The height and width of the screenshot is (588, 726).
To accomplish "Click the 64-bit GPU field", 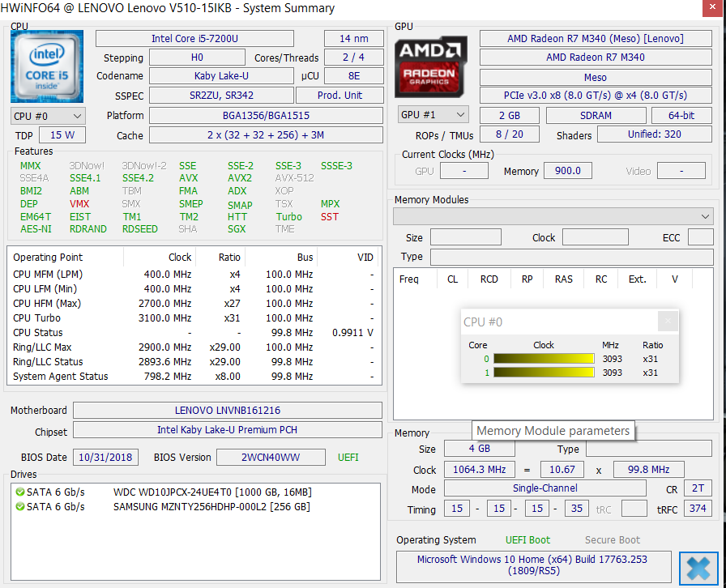I will tap(681, 115).
